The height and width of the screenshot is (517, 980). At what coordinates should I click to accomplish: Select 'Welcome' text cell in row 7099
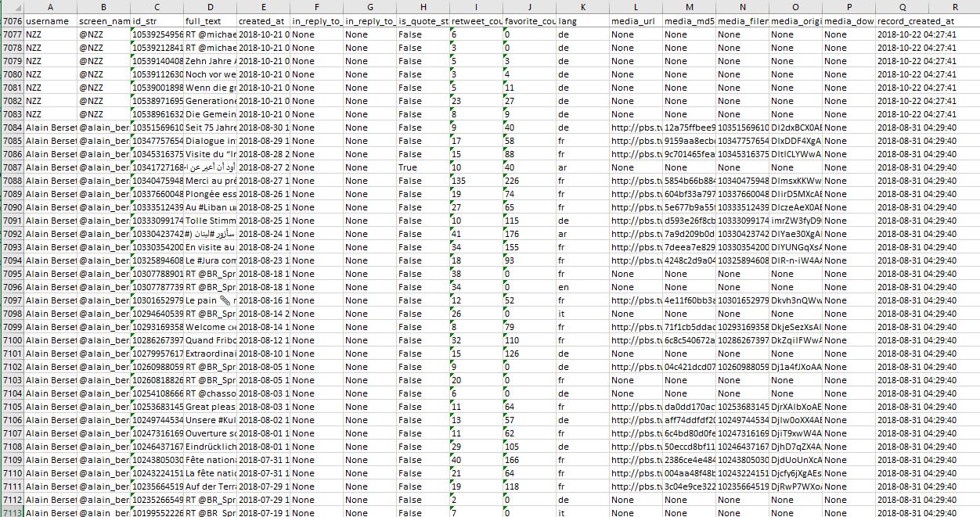tap(211, 327)
